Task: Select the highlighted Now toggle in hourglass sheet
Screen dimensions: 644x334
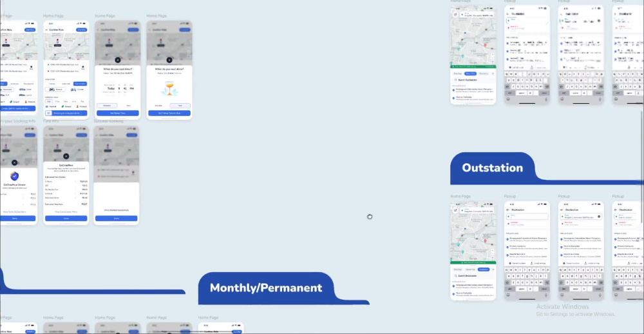Action: pos(180,106)
